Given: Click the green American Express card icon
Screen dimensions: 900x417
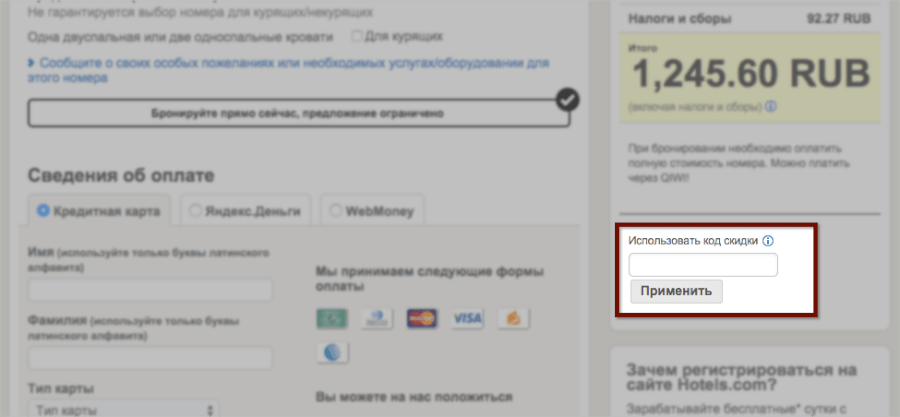Looking at the screenshot, I should (332, 318).
